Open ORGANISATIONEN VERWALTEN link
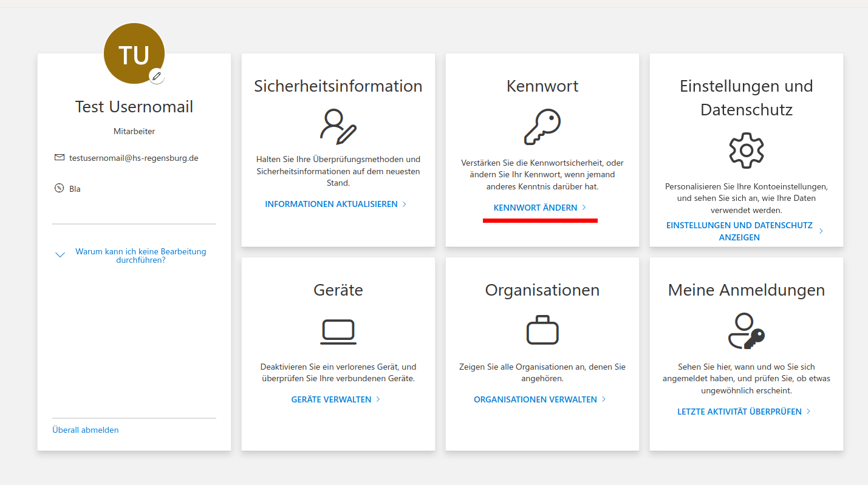The width and height of the screenshot is (868, 485). pos(535,399)
